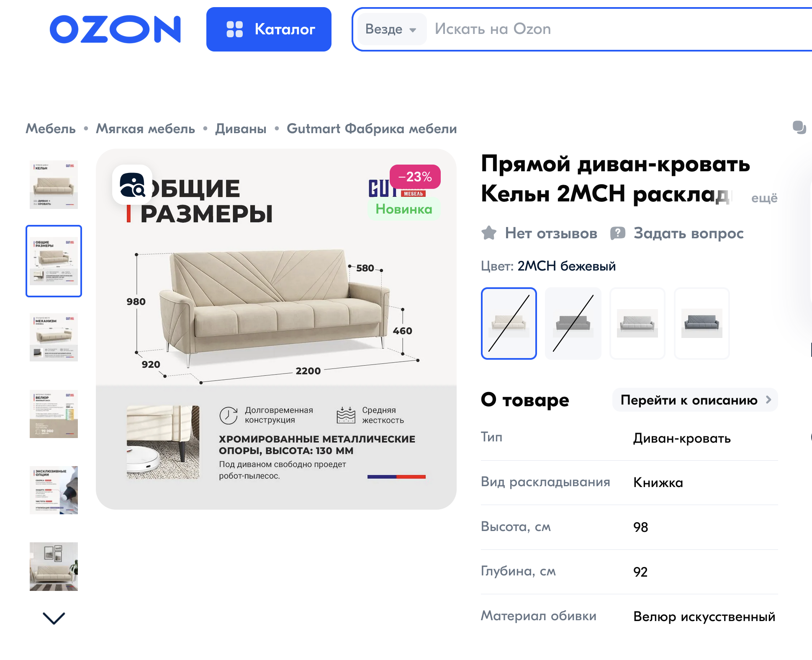The height and width of the screenshot is (660, 812).
Task: Click the chat bubbles icon
Action: 799,127
